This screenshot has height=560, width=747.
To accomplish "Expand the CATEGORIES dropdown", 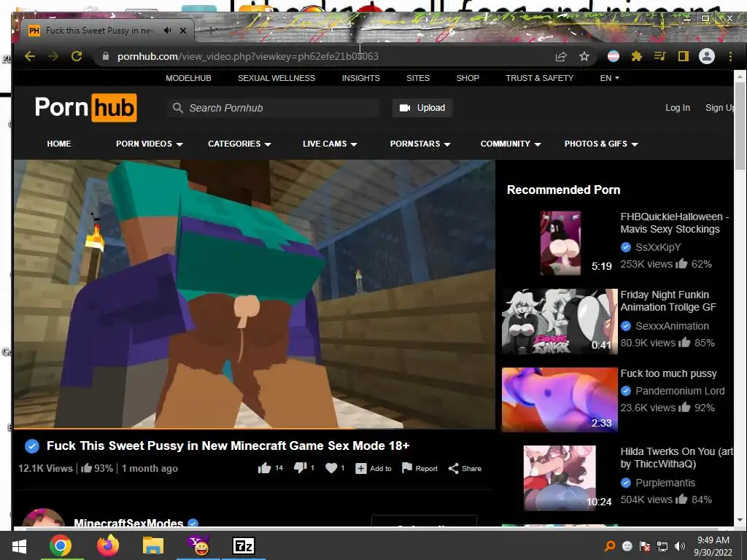I will point(239,144).
